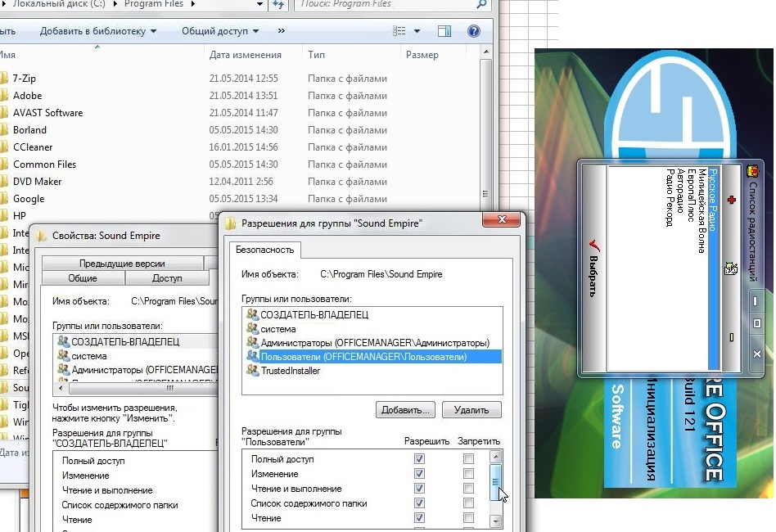
Task: Click the change view icon in Explorer toolbar
Action: click(399, 31)
